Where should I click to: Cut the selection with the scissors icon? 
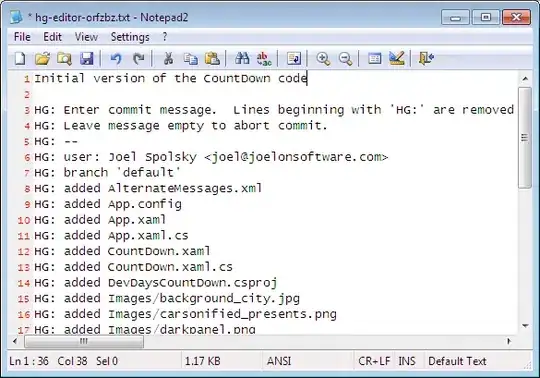[168, 59]
